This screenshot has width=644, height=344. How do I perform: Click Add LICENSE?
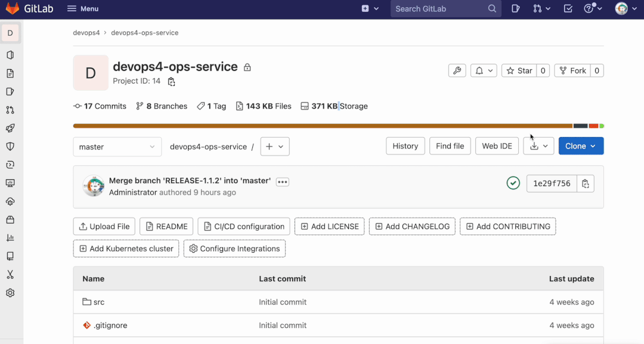pos(329,227)
